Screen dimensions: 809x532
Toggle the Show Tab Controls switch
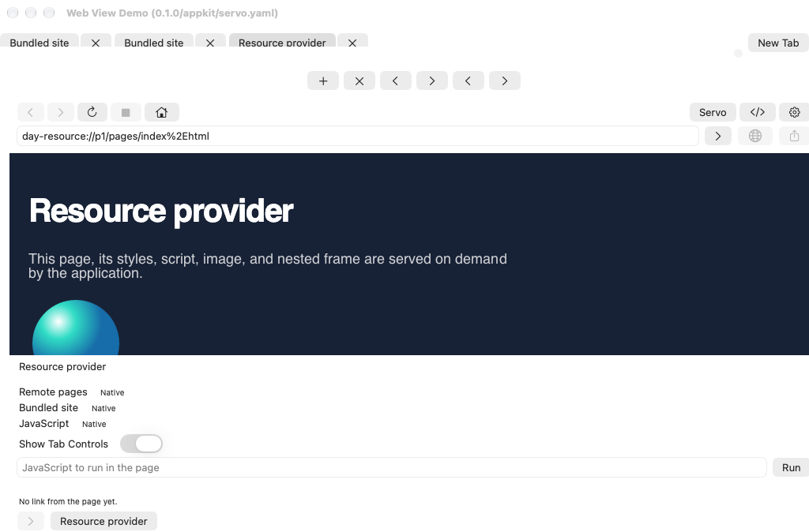click(x=141, y=444)
